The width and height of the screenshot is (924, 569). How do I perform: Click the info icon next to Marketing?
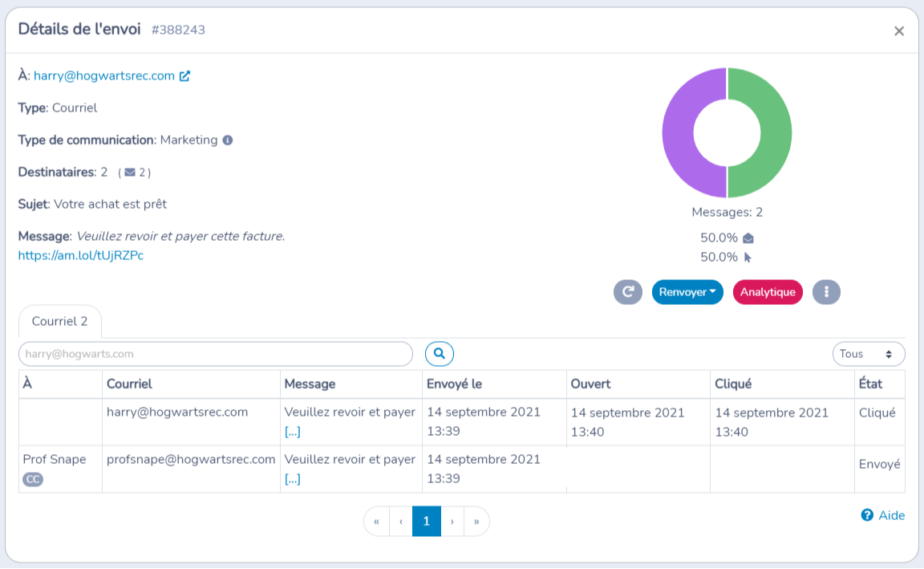coord(228,140)
